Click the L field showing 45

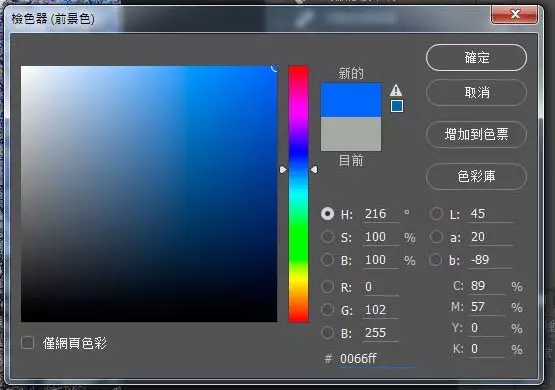point(491,214)
